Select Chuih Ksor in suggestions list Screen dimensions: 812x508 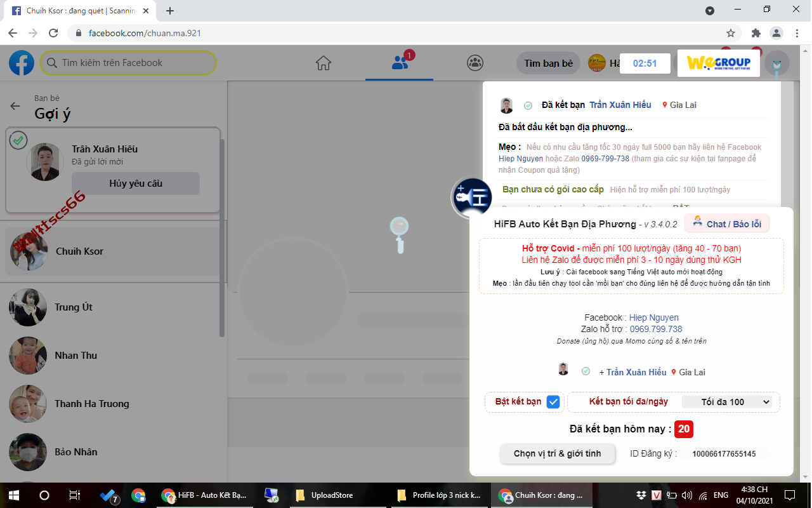112,251
